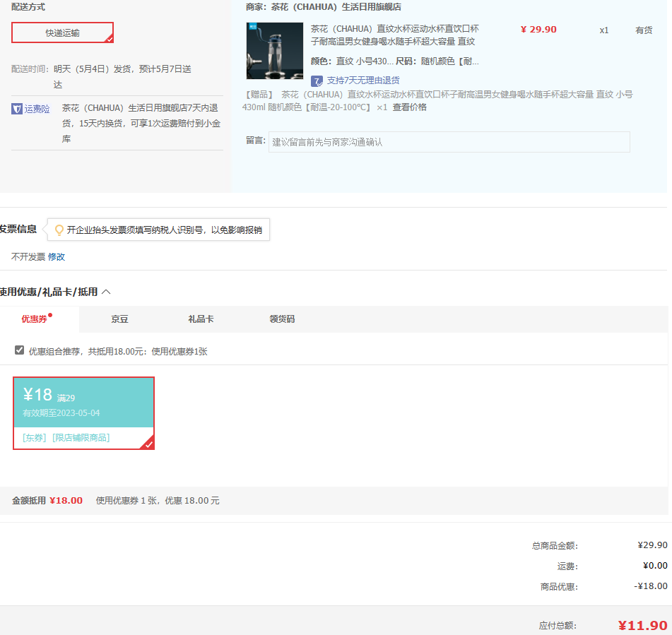
Task: Click the 赠品 gift item description
Action: (x=437, y=101)
